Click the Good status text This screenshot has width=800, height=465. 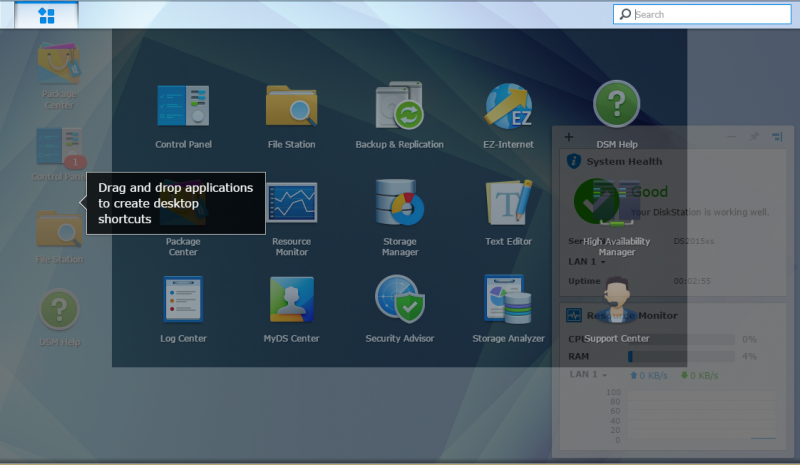coord(649,192)
